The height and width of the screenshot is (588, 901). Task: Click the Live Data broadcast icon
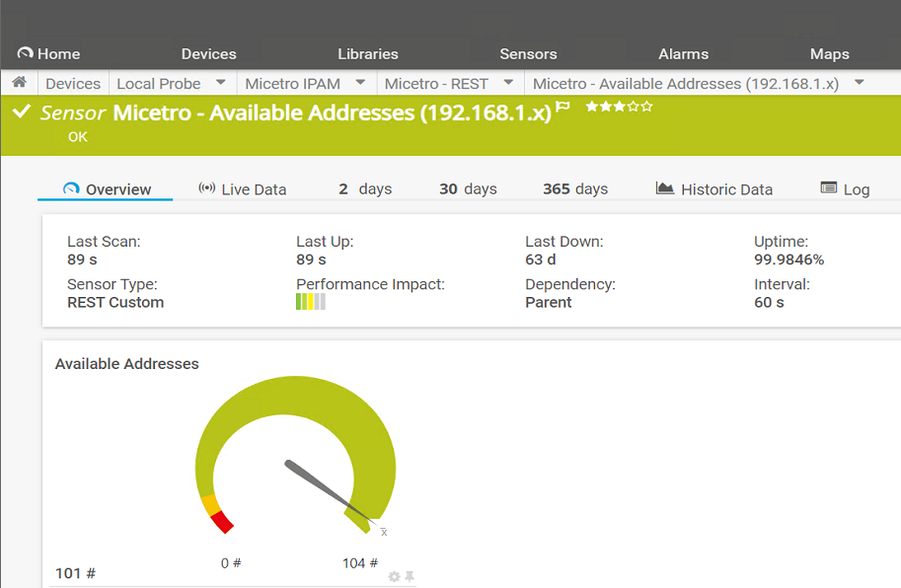pyautogui.click(x=206, y=188)
